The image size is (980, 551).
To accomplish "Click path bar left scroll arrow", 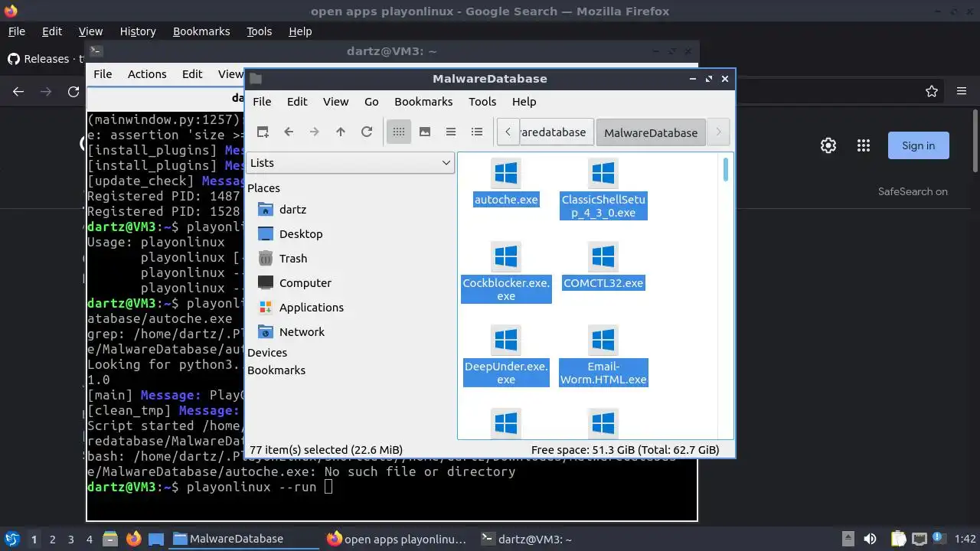I will [x=508, y=132].
